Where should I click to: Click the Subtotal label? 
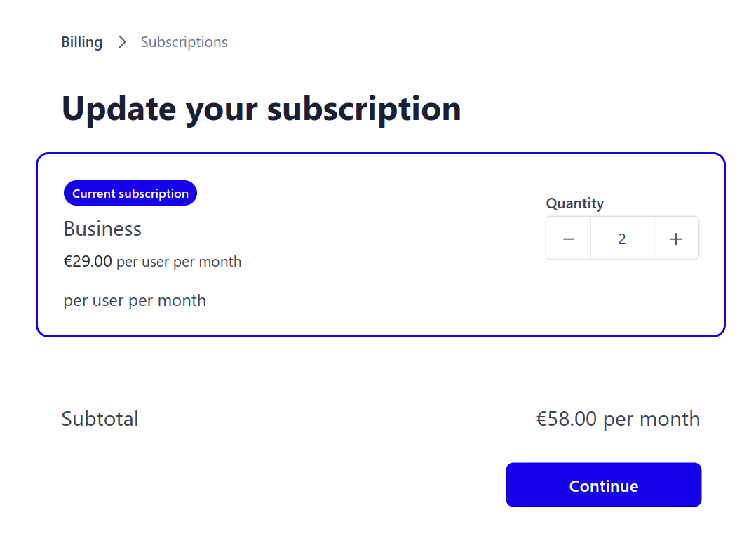pos(100,419)
